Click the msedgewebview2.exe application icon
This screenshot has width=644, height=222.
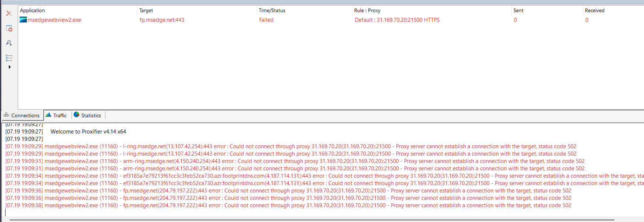pos(23,20)
